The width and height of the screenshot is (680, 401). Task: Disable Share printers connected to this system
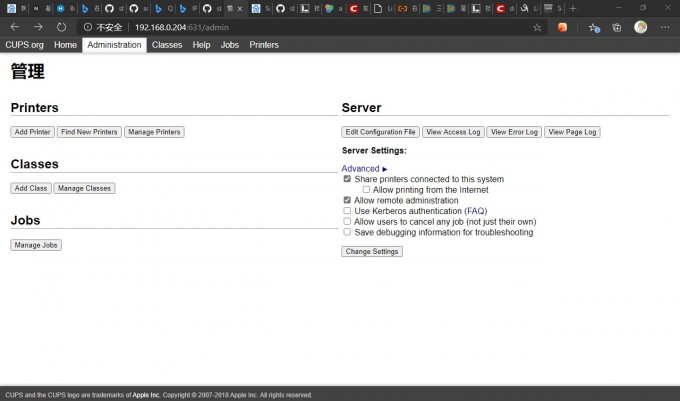click(x=347, y=179)
